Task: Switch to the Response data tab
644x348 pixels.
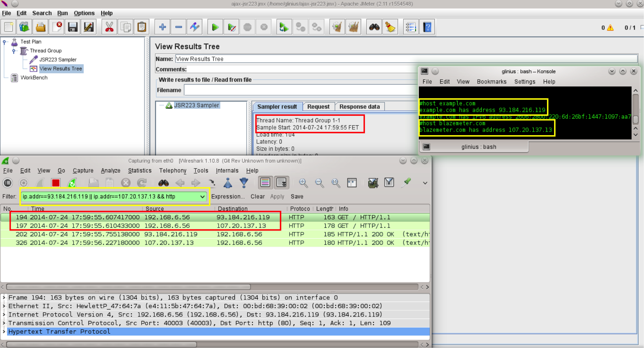Action: (359, 107)
